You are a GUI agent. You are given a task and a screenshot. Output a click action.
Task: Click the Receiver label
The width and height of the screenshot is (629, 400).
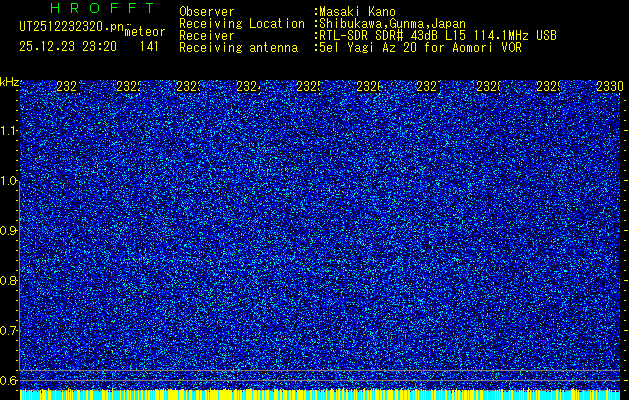pos(207,36)
